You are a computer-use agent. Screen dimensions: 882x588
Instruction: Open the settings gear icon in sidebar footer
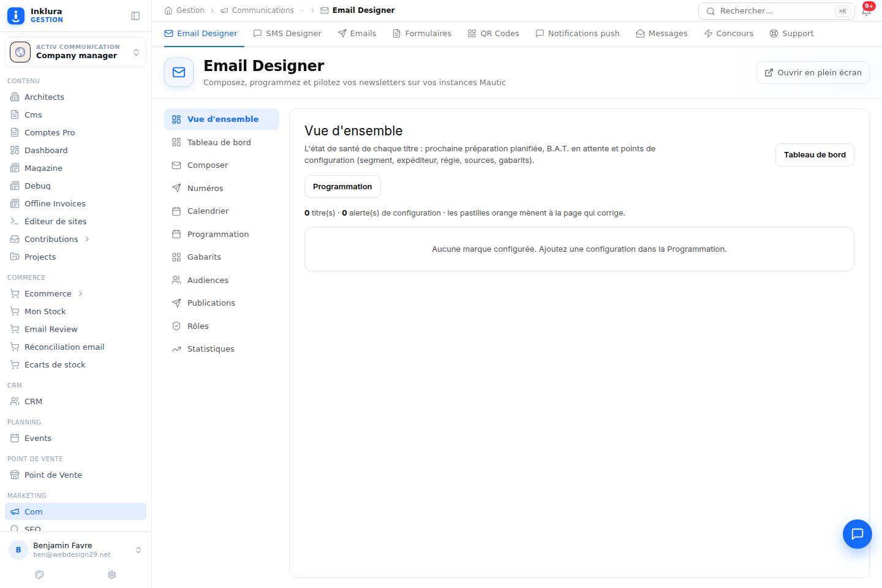111,575
